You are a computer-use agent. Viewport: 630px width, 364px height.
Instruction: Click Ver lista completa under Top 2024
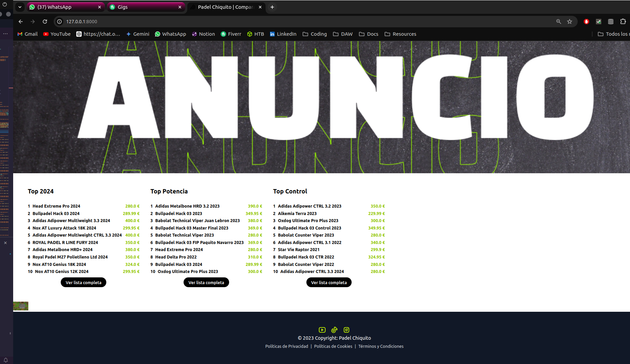pyautogui.click(x=83, y=282)
